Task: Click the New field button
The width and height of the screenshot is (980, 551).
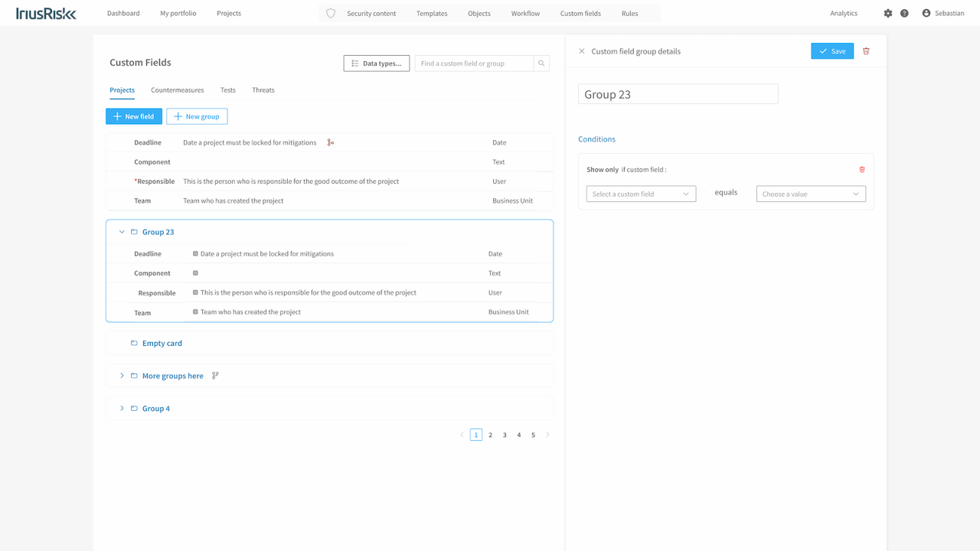Action: (x=134, y=116)
